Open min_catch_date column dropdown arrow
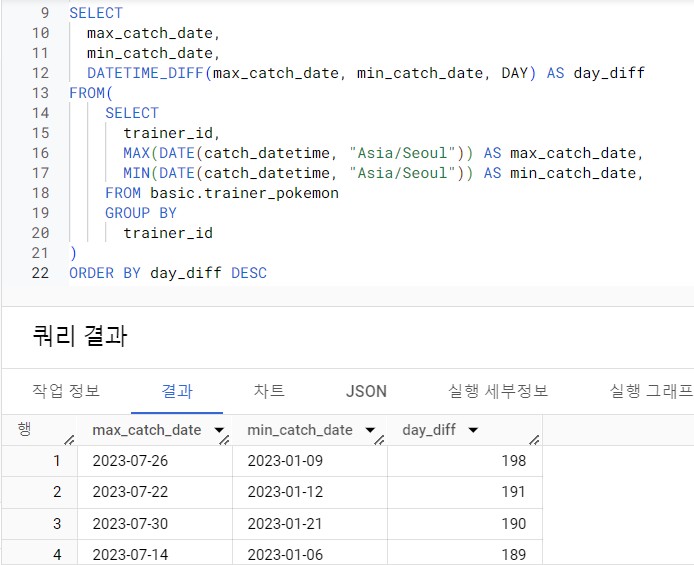Screen dimensions: 694x565 tap(370, 430)
